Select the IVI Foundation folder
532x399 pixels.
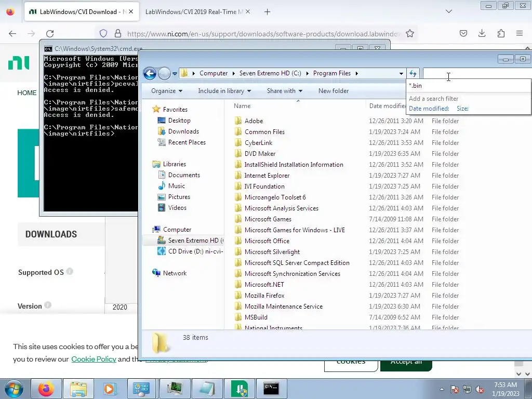(264, 187)
